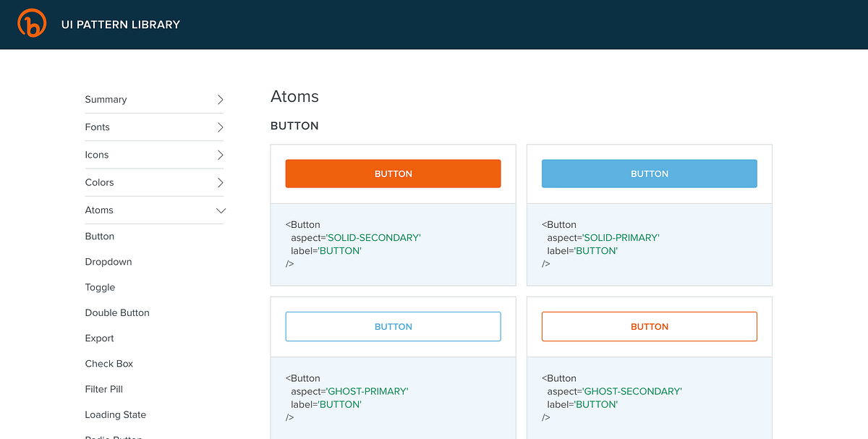Expand the Fonts section chevron

point(221,127)
